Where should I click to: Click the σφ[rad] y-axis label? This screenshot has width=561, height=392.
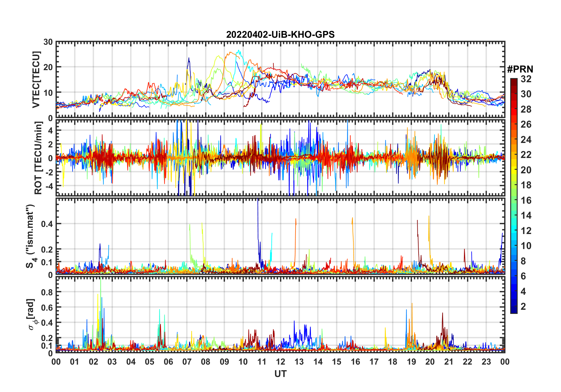click(32, 314)
